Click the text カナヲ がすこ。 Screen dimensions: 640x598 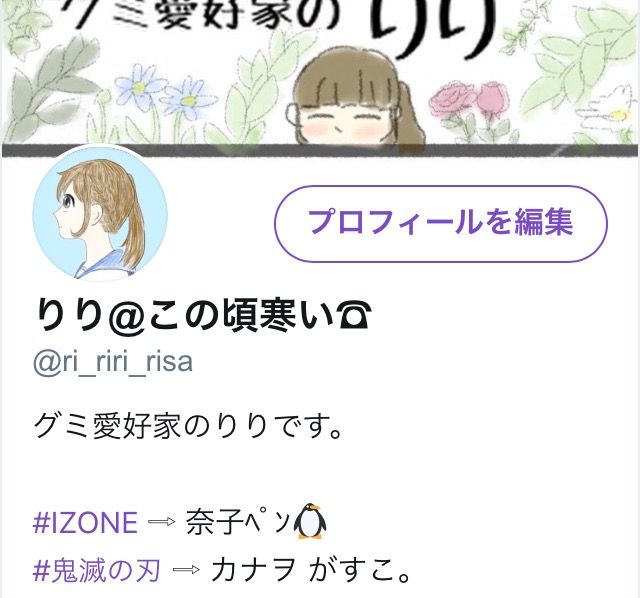tap(310, 570)
